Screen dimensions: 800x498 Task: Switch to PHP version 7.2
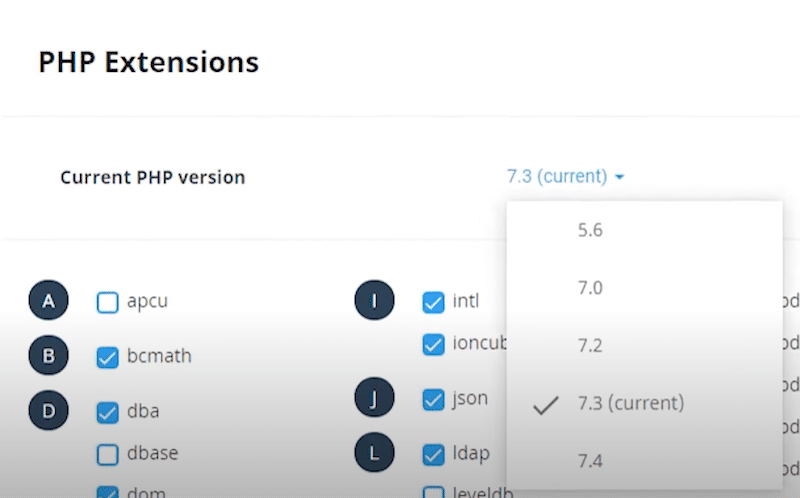click(x=590, y=346)
